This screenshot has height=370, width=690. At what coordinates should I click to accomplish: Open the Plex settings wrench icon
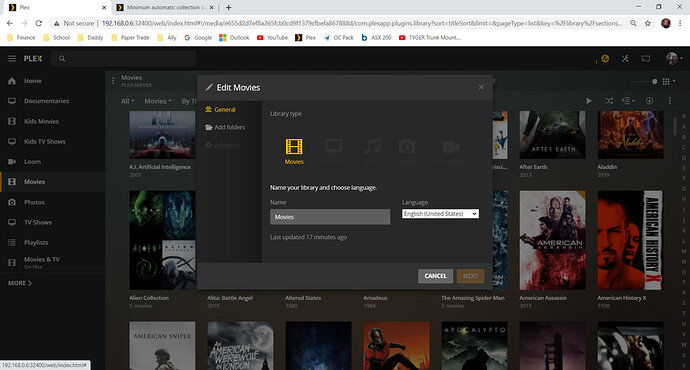coord(625,59)
